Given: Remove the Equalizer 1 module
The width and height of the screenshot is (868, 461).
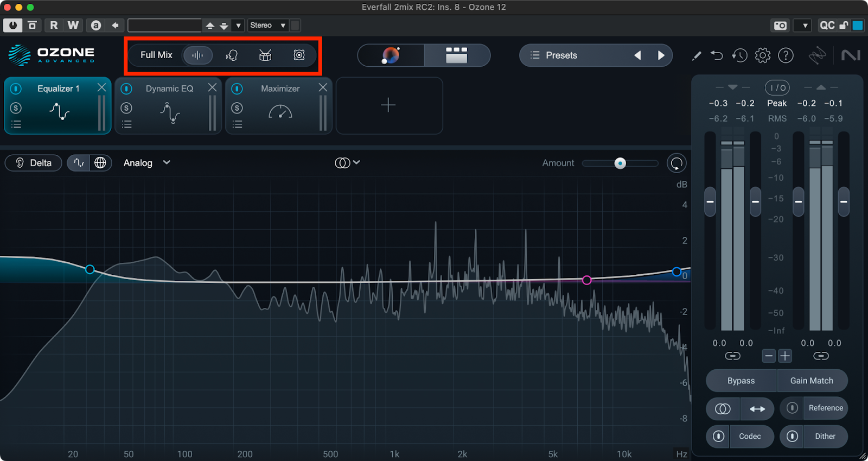Looking at the screenshot, I should [101, 87].
